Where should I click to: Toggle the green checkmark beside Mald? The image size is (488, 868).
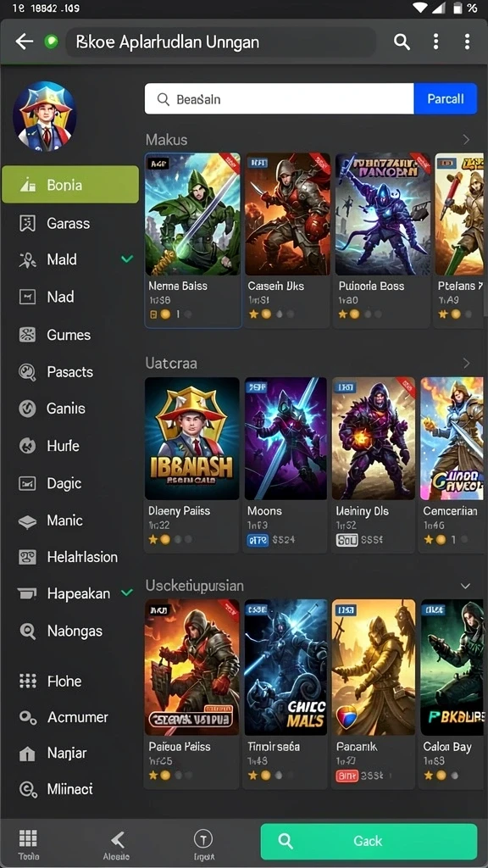(127, 259)
